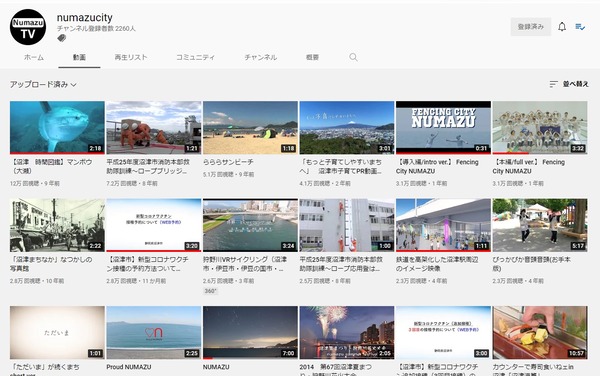The image size is (600, 376).
Task: Click the numazucity channel name
Action: (85, 18)
